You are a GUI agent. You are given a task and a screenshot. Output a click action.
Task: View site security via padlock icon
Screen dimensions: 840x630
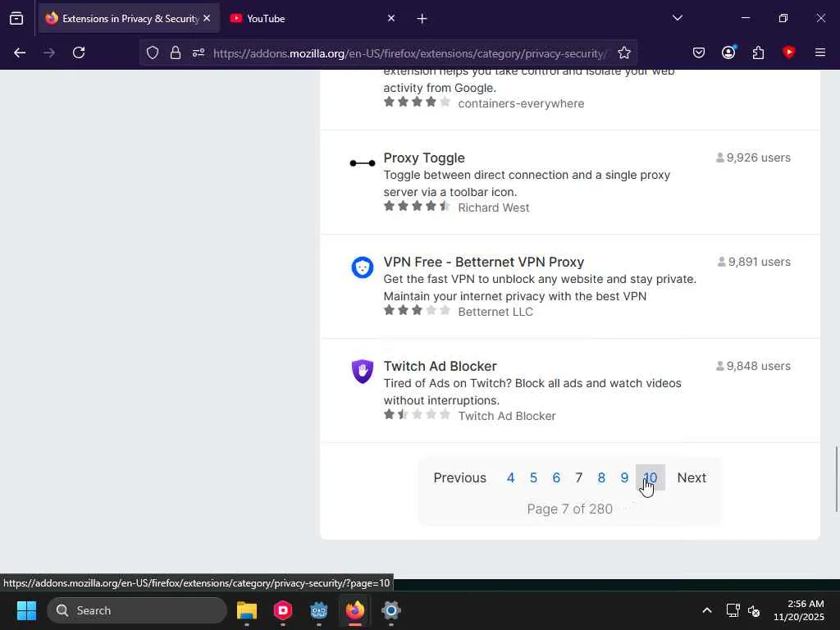click(x=176, y=52)
